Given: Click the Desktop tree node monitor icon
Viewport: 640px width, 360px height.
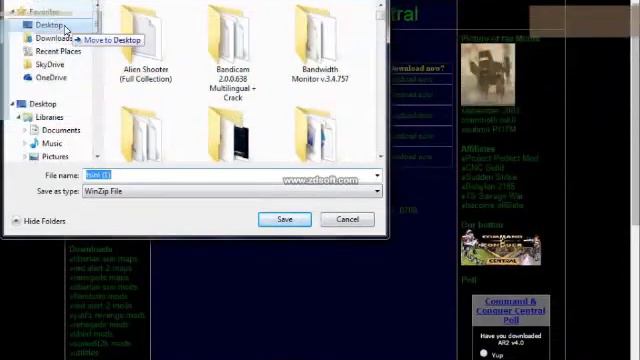Looking at the screenshot, I should pos(22,104).
